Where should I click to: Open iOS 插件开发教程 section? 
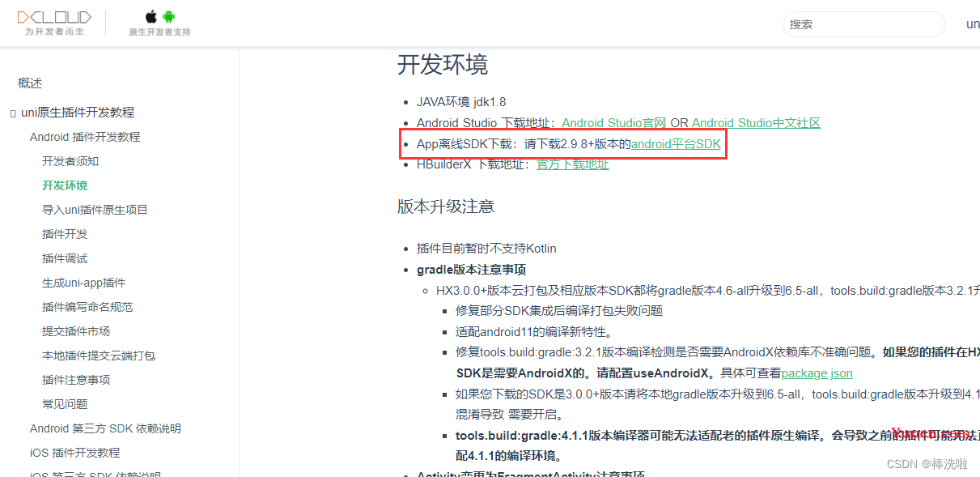point(74,453)
